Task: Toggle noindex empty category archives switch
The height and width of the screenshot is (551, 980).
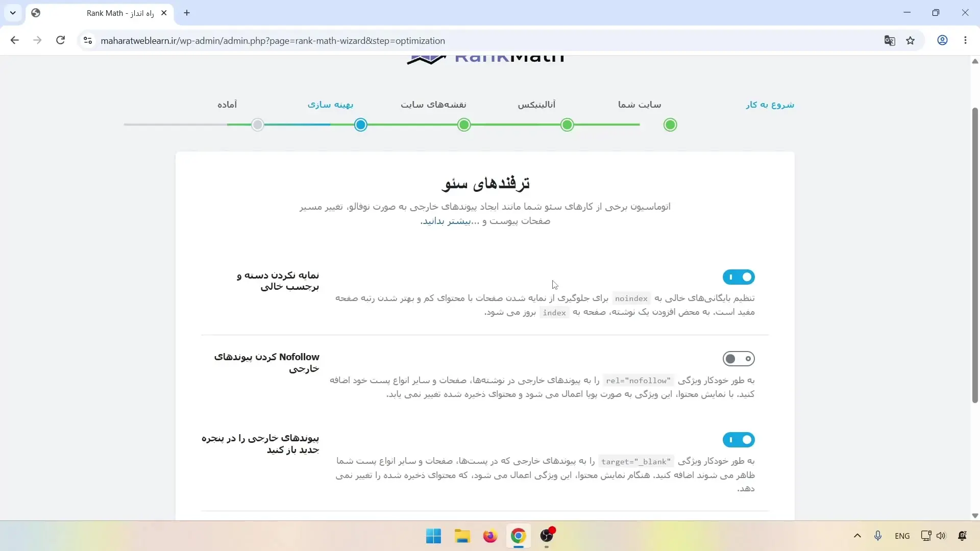Action: 739,277
